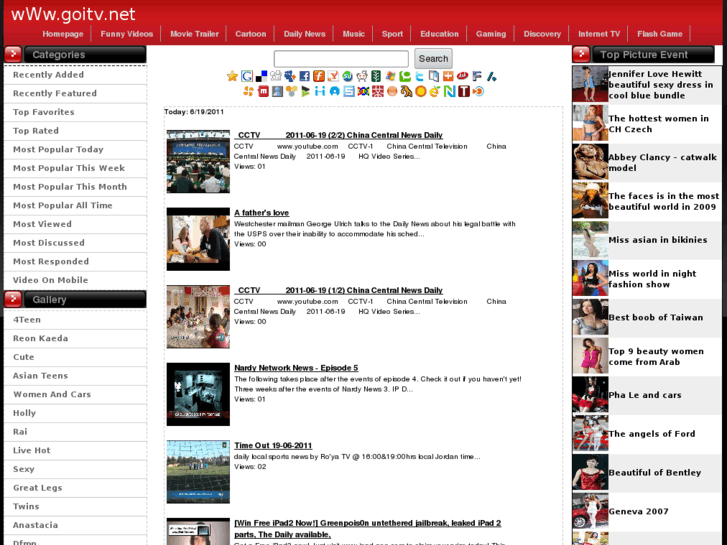Image resolution: width=727 pixels, height=545 pixels.
Task: Switch to the Daily News tab
Action: pos(304,34)
